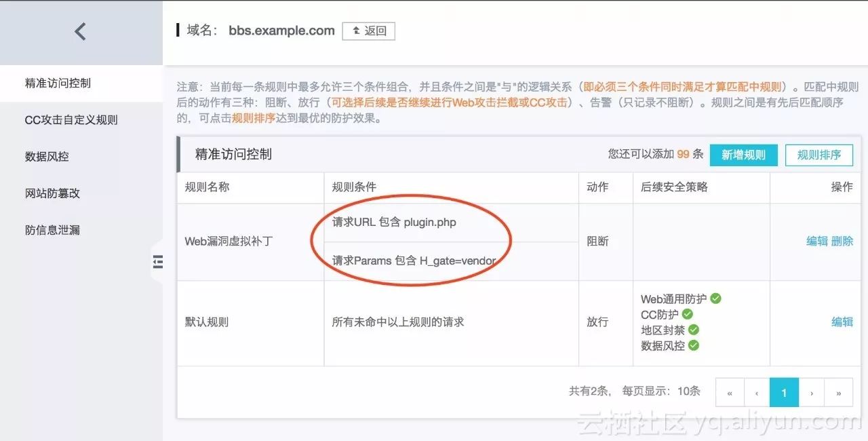Go to the first page arrow «
This screenshot has width=868, height=441.
(x=730, y=393)
